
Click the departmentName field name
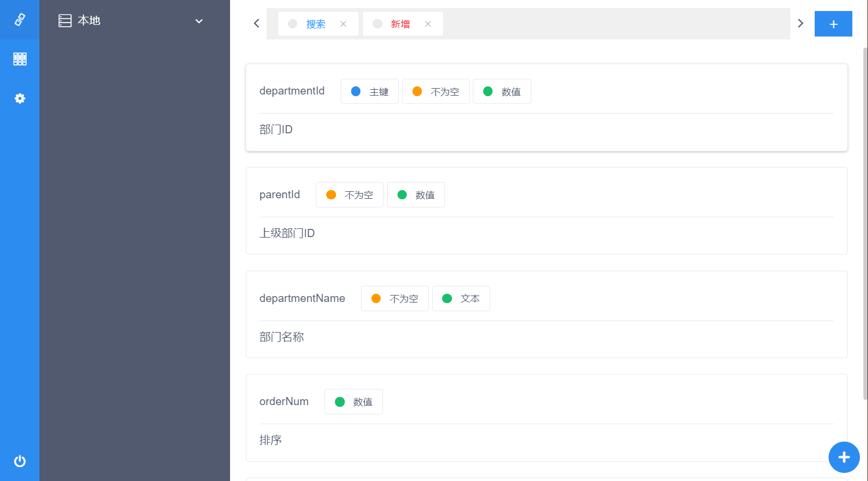coord(302,298)
